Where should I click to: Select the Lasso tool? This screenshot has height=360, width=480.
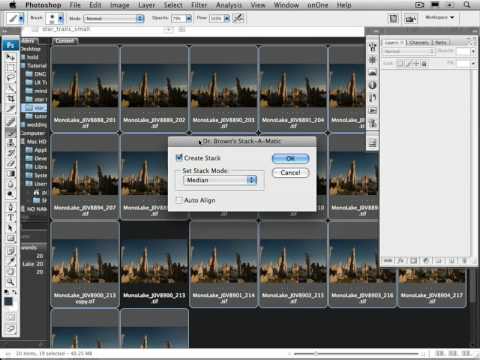pos(11,78)
